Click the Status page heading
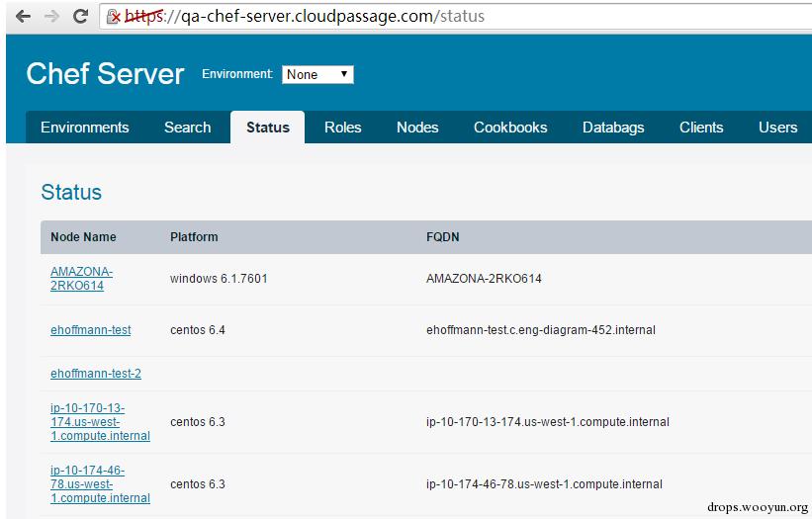 click(71, 192)
